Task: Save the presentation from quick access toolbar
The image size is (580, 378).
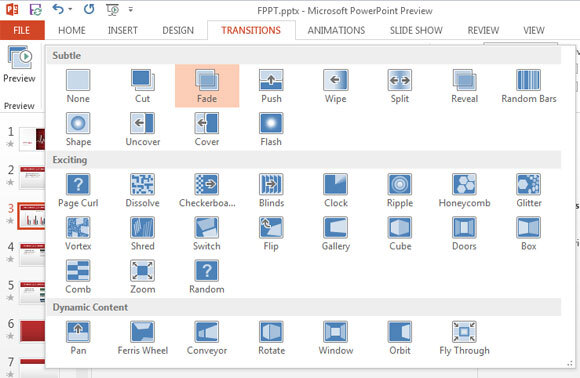Action: [x=36, y=9]
